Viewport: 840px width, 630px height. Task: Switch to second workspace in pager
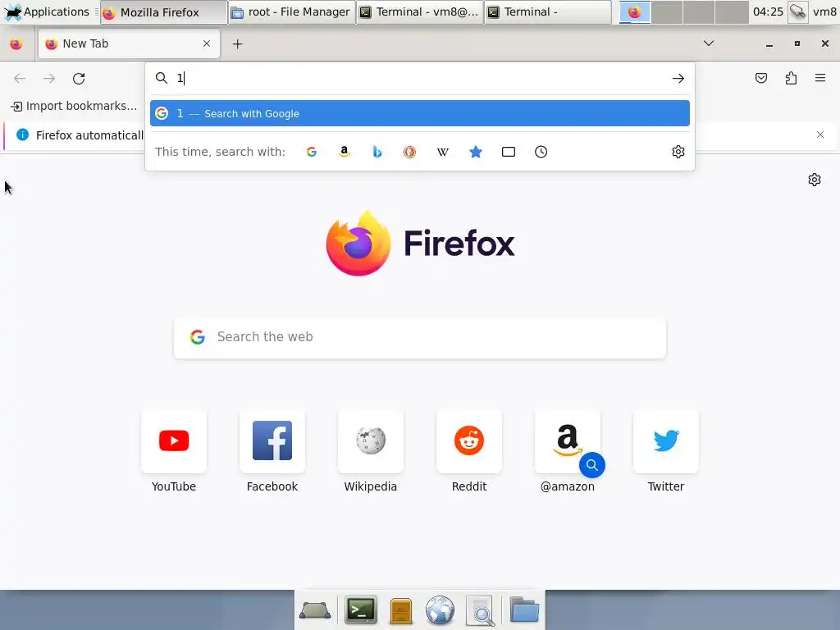tap(667, 11)
